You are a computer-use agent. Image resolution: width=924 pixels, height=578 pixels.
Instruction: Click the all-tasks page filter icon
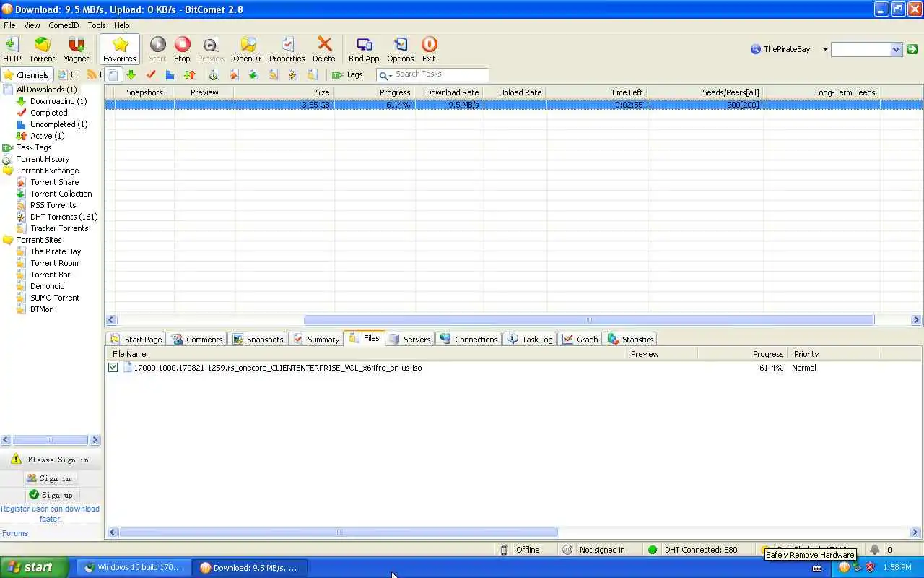[113, 74]
